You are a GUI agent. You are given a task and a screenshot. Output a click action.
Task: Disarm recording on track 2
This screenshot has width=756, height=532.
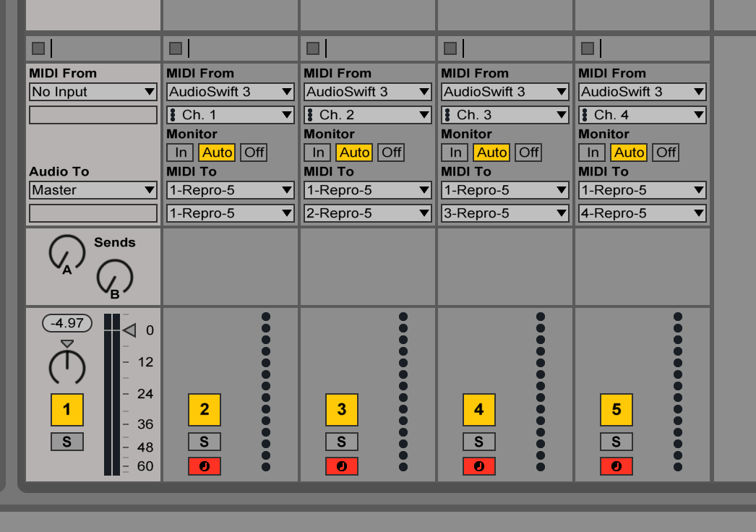click(x=205, y=466)
